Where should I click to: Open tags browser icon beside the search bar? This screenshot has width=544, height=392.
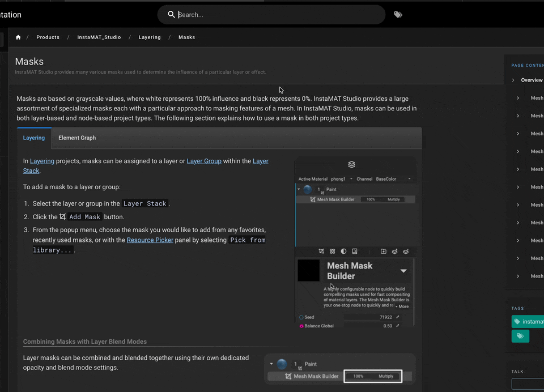click(x=398, y=15)
